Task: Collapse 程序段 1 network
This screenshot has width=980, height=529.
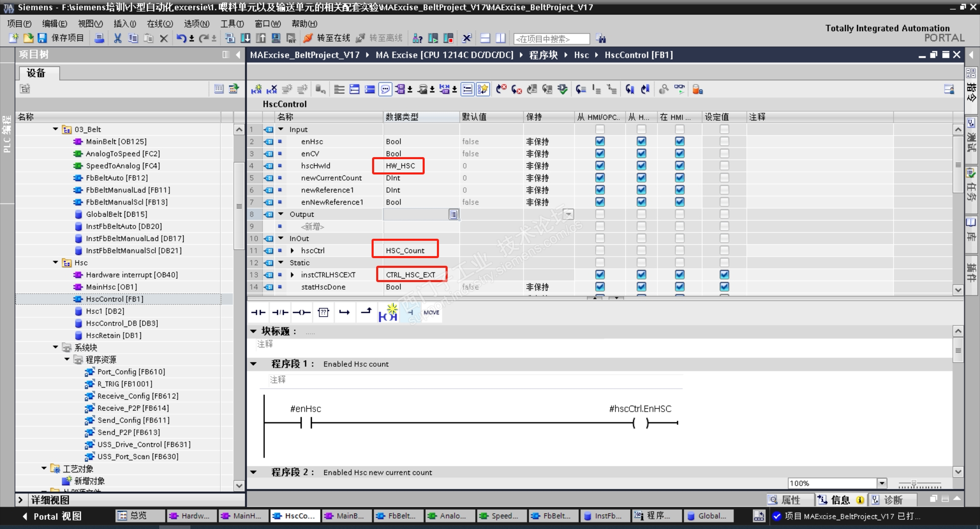Action: coord(253,364)
